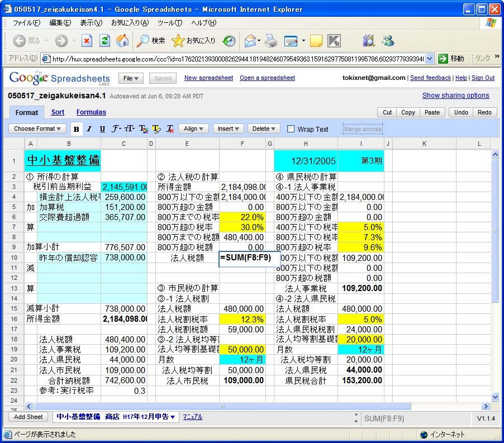Viewport: 504px width, 443px height.
Task: Open the Messenger people icon
Action: tap(388, 41)
